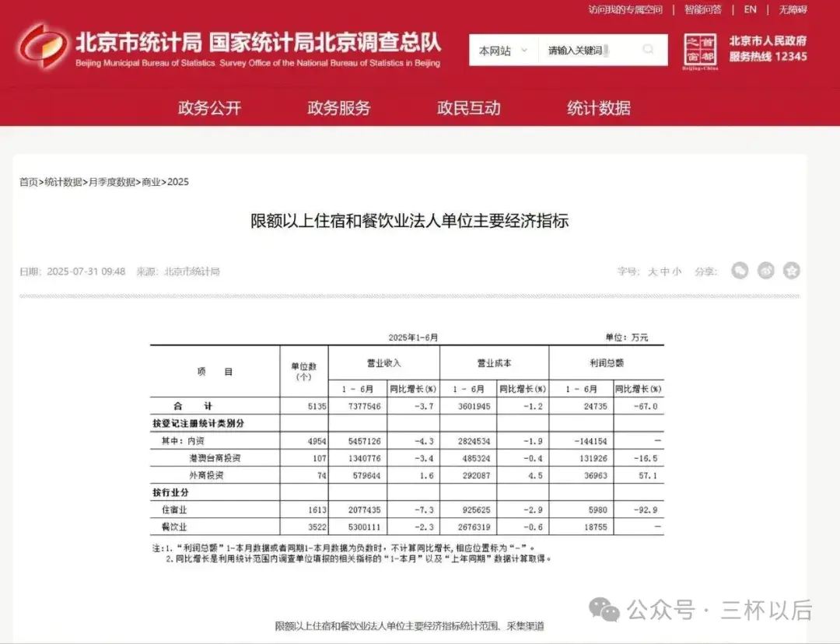Click the 单位：万元 label

(x=627, y=338)
